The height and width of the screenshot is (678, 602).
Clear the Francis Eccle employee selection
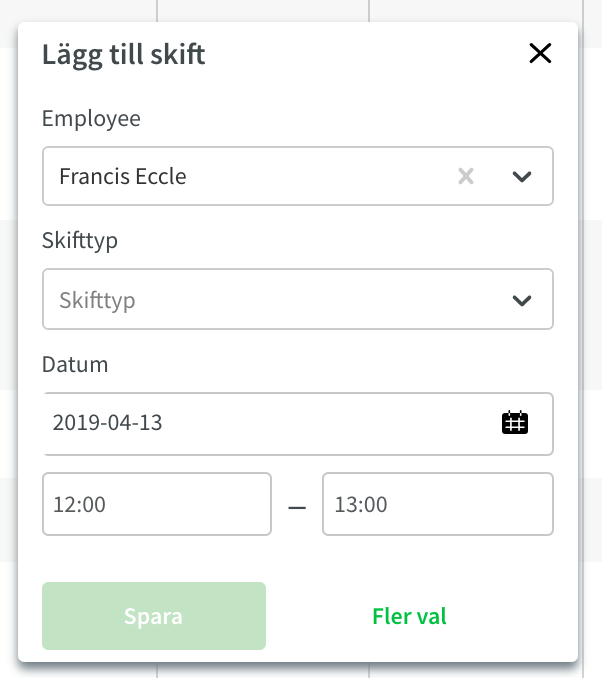(466, 176)
